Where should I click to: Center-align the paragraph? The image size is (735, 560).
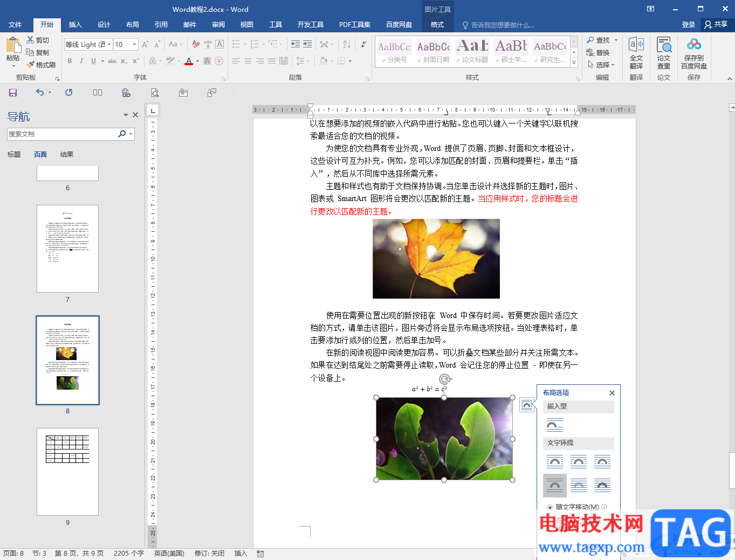tap(248, 61)
